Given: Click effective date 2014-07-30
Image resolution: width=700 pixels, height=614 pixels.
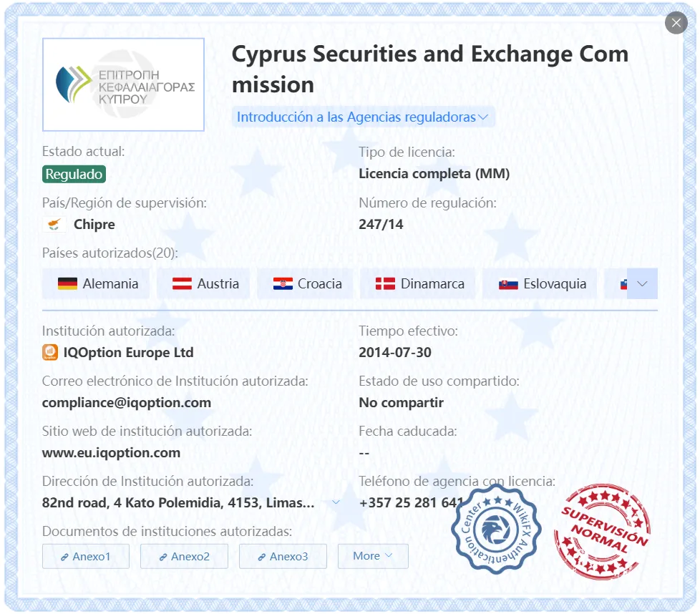Looking at the screenshot, I should click(x=395, y=353).
